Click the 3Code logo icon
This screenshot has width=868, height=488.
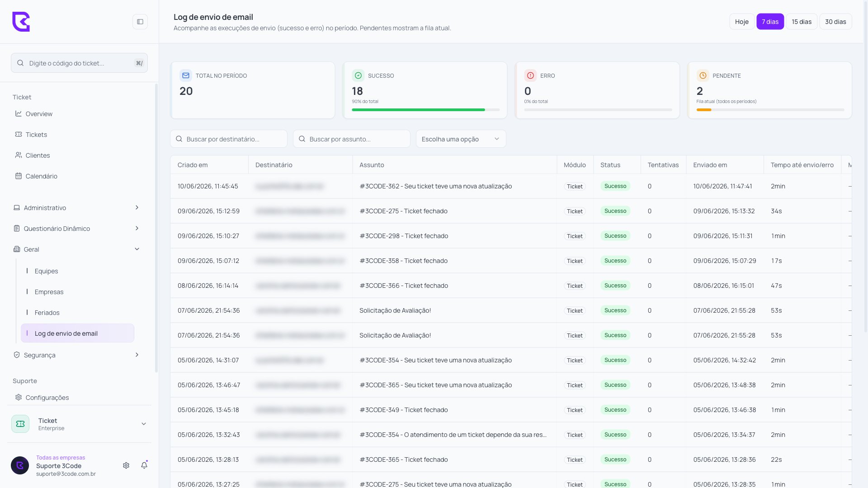pos(21,22)
